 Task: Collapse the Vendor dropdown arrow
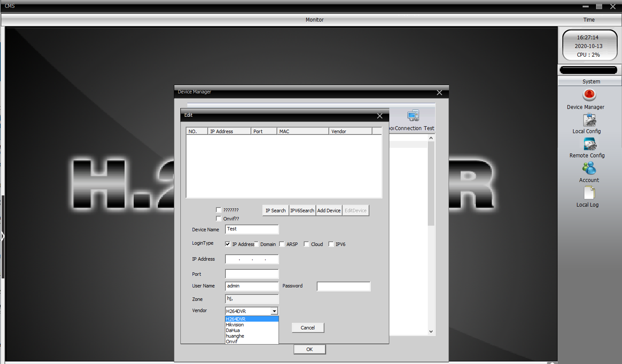[x=274, y=311]
